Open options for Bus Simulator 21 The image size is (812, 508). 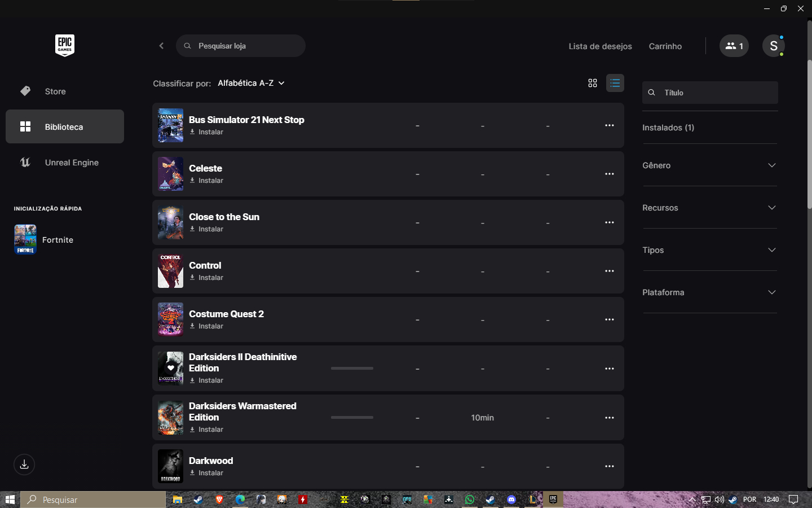coord(609,125)
